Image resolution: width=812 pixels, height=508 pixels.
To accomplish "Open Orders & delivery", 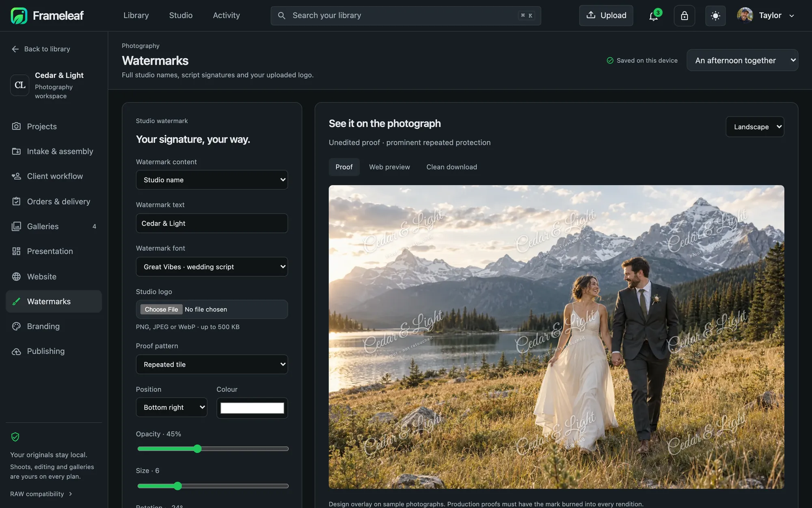I will (x=54, y=201).
